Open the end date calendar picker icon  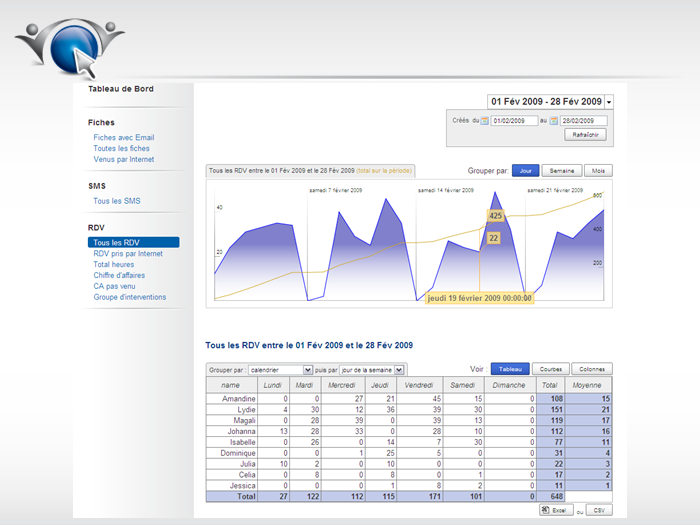pyautogui.click(x=554, y=121)
